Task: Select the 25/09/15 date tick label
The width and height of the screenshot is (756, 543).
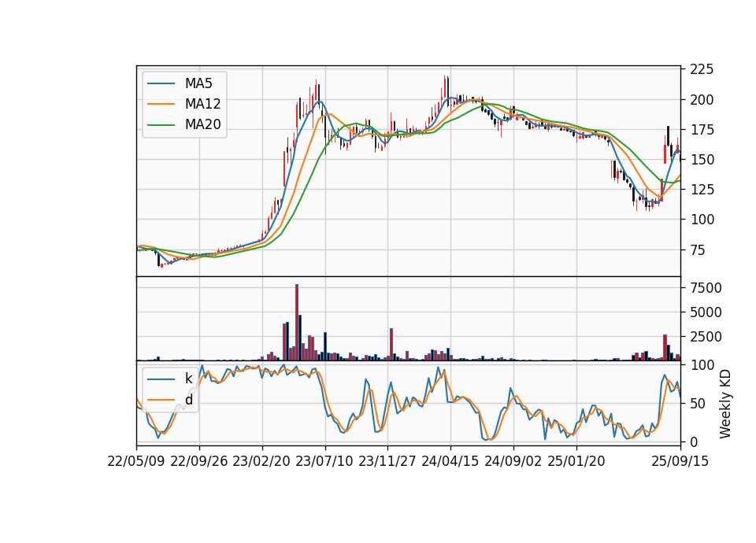Action: (680, 461)
